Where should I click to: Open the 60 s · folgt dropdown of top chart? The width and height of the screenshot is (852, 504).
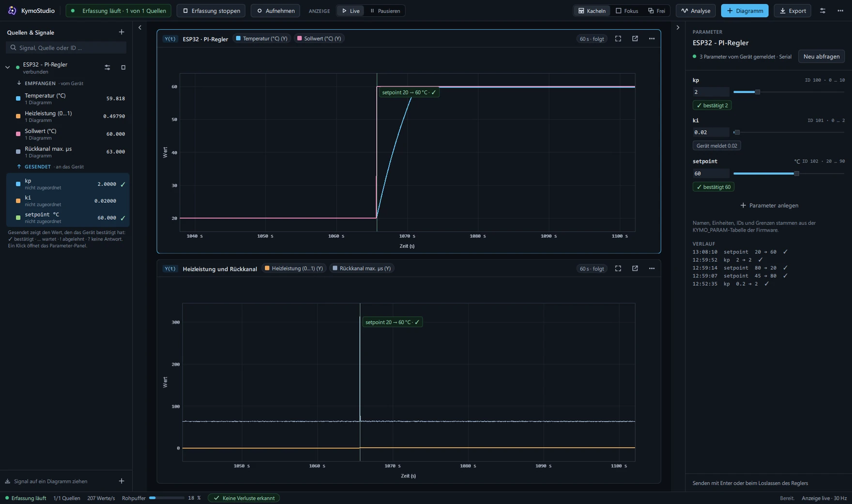click(x=592, y=39)
